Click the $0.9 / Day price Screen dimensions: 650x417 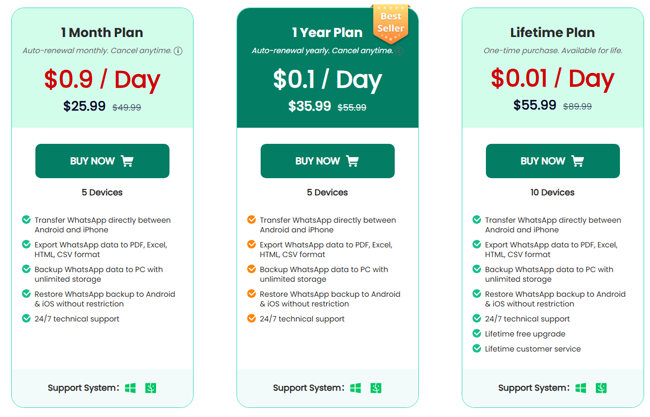tap(102, 78)
